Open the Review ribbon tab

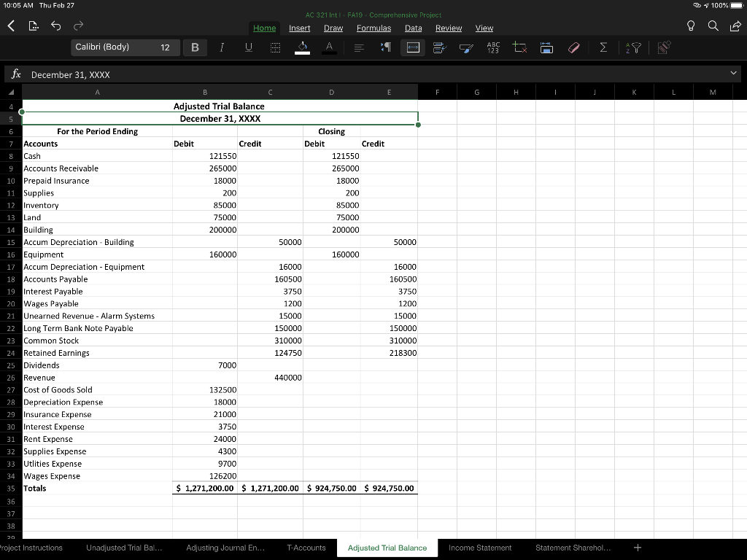[449, 28]
